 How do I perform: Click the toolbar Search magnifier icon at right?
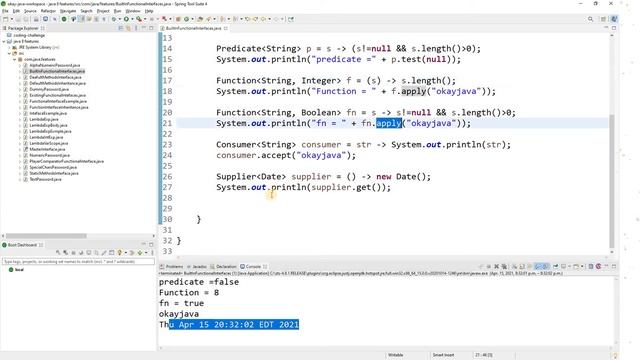click(x=590, y=19)
